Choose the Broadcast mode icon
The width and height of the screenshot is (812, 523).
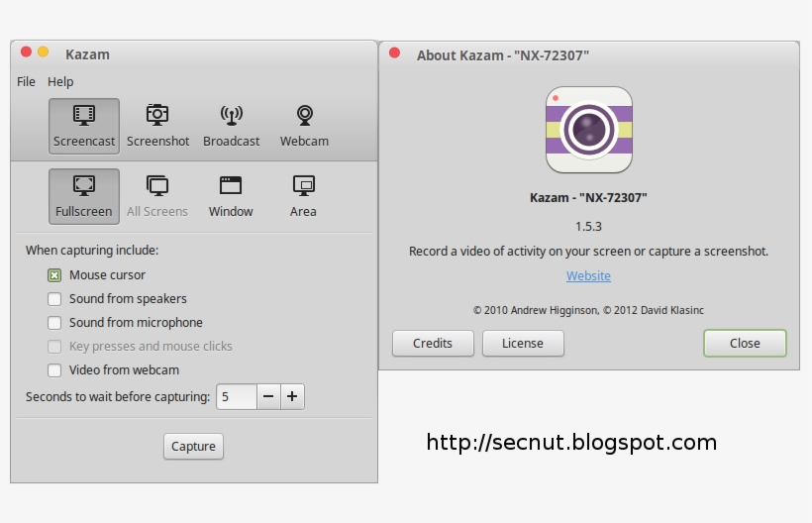pyautogui.click(x=231, y=126)
